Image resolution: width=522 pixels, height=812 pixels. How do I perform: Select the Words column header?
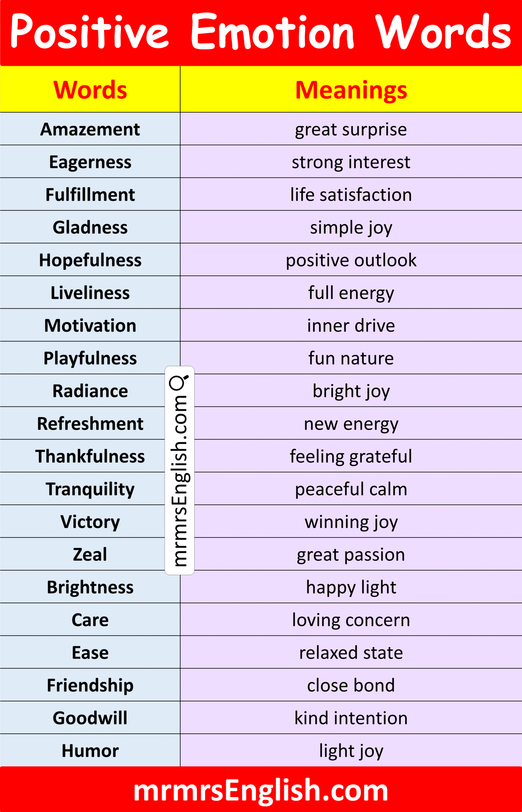pos(90,90)
